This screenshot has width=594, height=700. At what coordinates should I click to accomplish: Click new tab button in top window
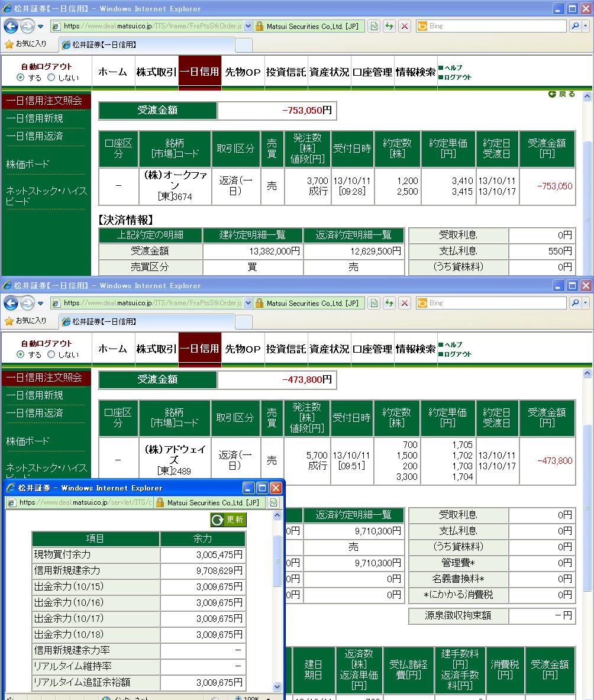coord(244,44)
